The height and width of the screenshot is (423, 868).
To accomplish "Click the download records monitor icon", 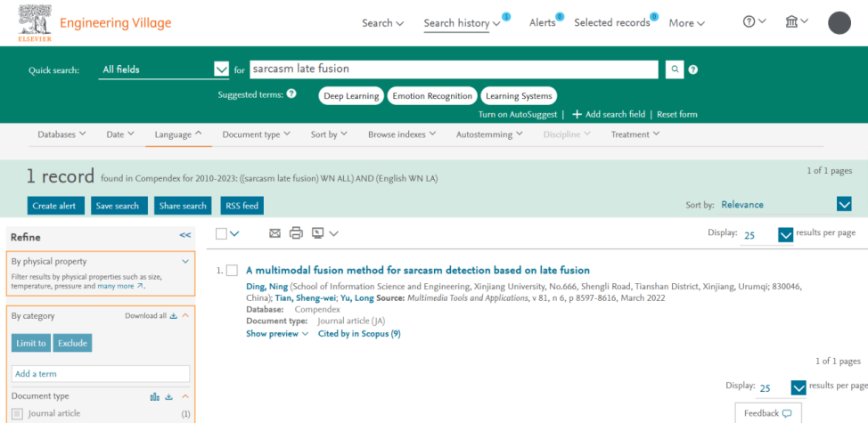I will pyautogui.click(x=318, y=233).
